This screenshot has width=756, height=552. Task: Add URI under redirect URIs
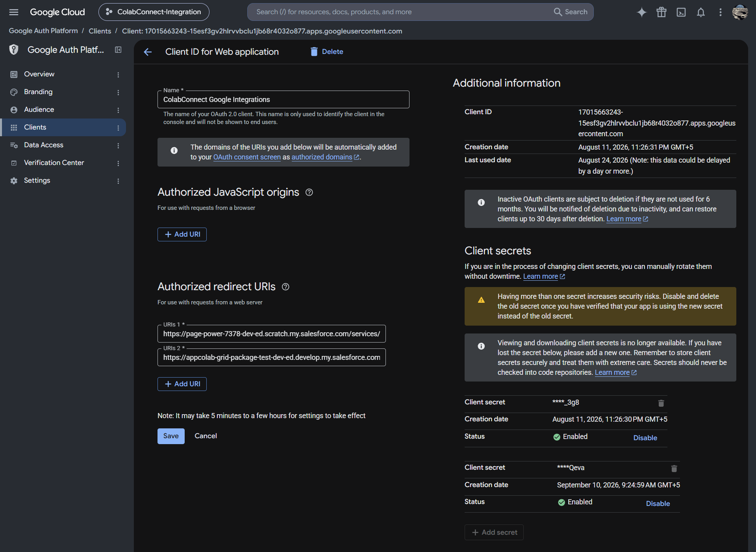[x=182, y=384]
